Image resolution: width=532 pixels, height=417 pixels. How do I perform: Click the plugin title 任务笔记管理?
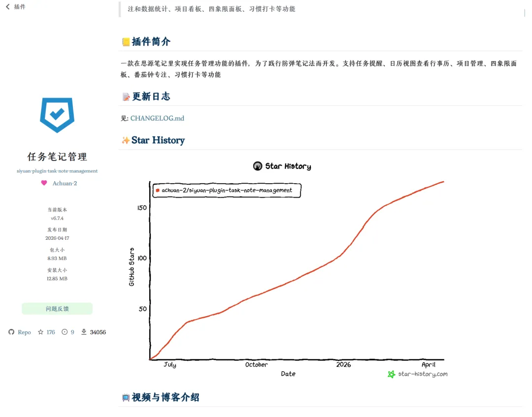click(x=57, y=157)
